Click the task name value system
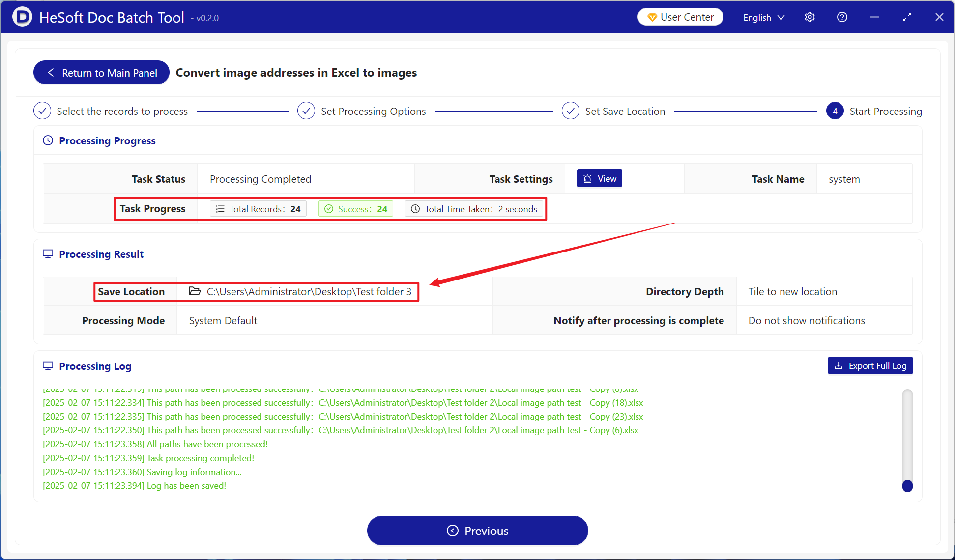The height and width of the screenshot is (560, 955). [844, 179]
